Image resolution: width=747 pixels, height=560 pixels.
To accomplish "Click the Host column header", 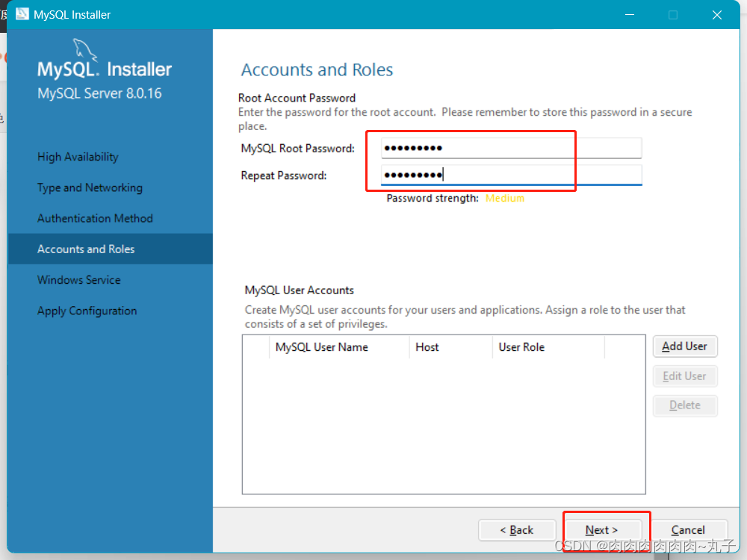I will pyautogui.click(x=427, y=347).
